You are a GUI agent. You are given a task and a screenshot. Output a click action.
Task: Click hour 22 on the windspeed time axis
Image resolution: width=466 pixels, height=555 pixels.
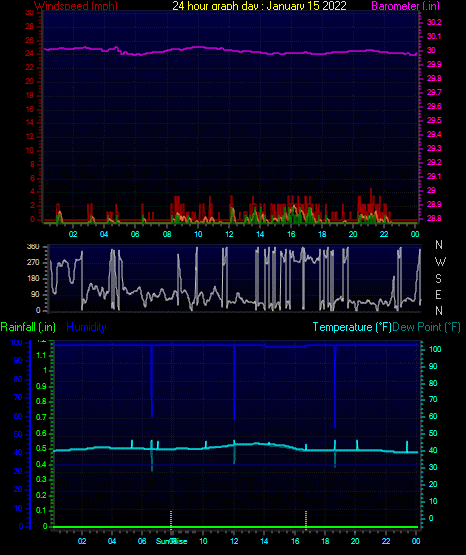click(x=384, y=234)
